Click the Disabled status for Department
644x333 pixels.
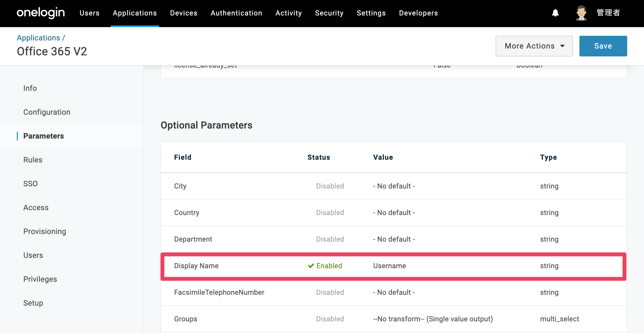coord(330,239)
